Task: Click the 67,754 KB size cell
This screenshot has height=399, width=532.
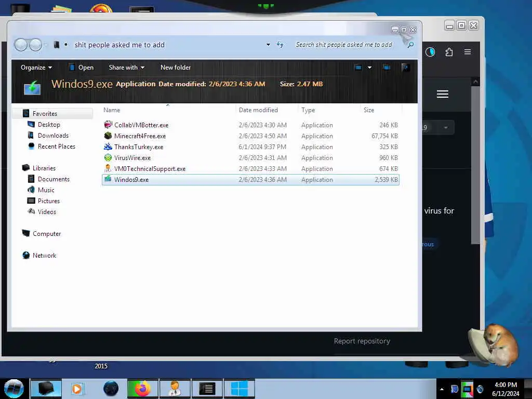Action: click(384, 136)
